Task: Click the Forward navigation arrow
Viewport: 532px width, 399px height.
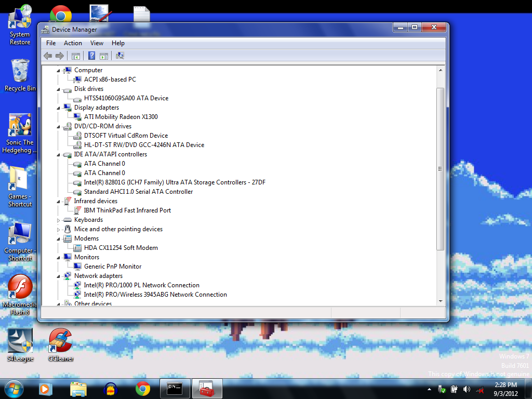Action: coord(60,56)
